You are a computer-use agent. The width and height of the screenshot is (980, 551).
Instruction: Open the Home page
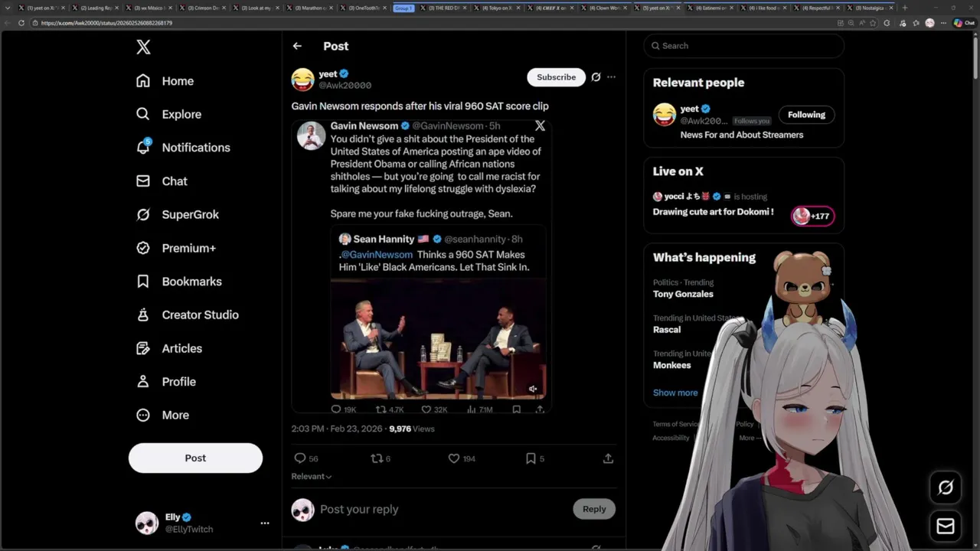165,81
